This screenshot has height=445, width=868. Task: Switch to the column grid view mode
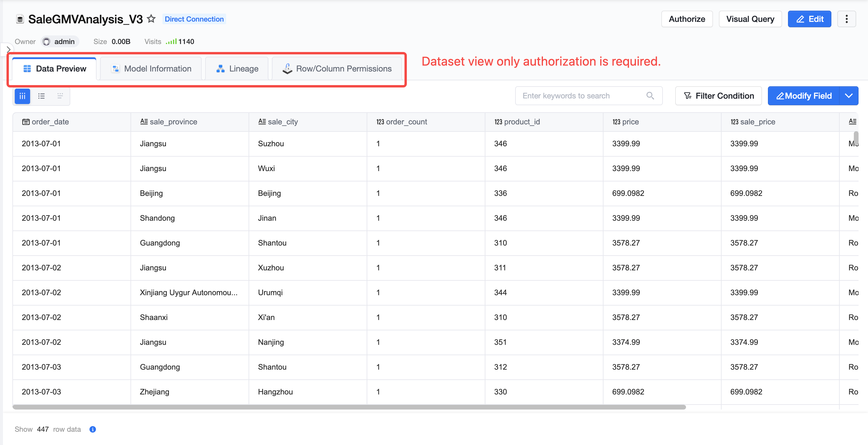[x=22, y=96]
